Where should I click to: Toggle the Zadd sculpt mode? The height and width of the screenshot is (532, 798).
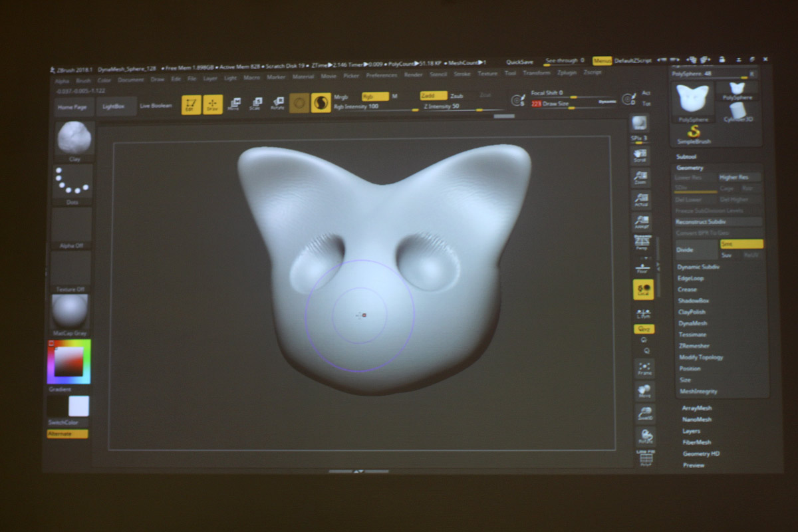[x=434, y=96]
